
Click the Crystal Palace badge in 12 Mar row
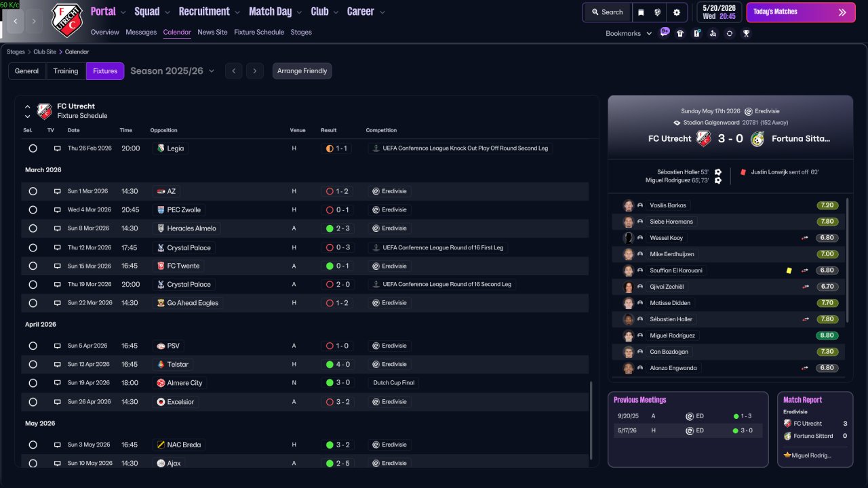tap(161, 247)
